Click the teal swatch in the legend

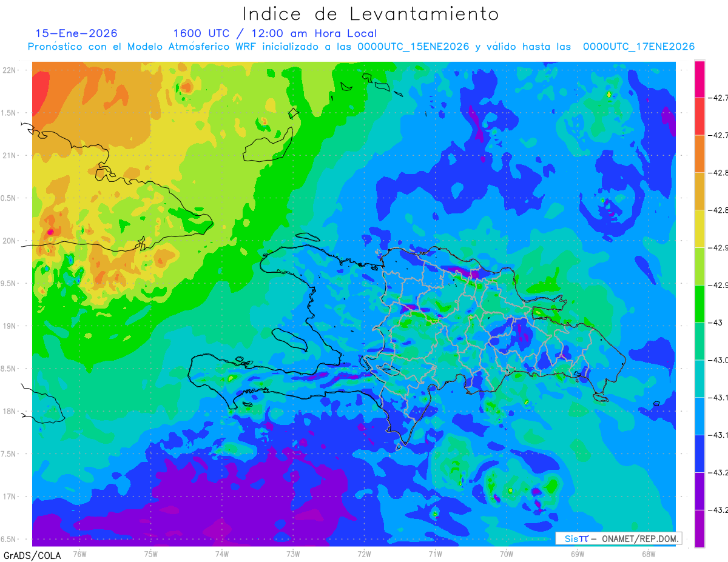pos(699,379)
